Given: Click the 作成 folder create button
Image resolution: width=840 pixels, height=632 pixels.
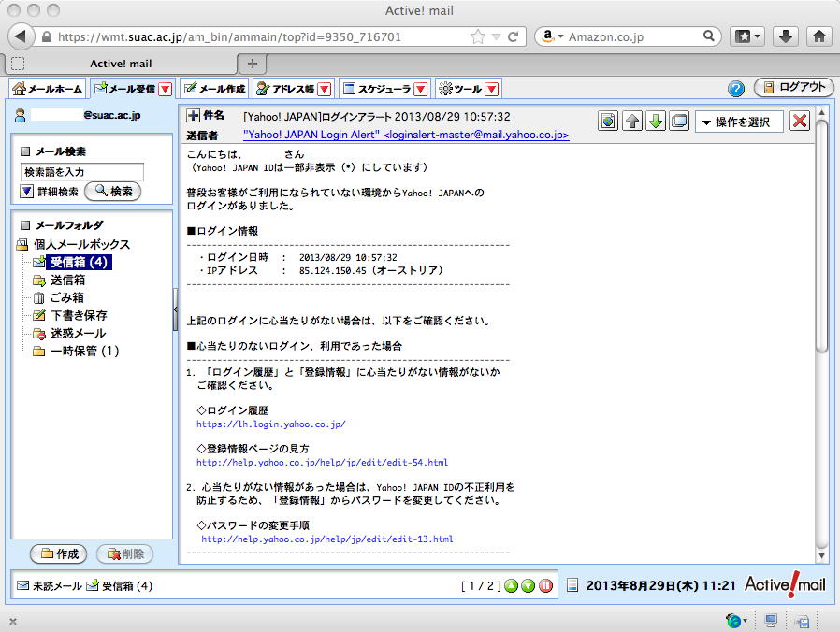Looking at the screenshot, I should pos(58,553).
